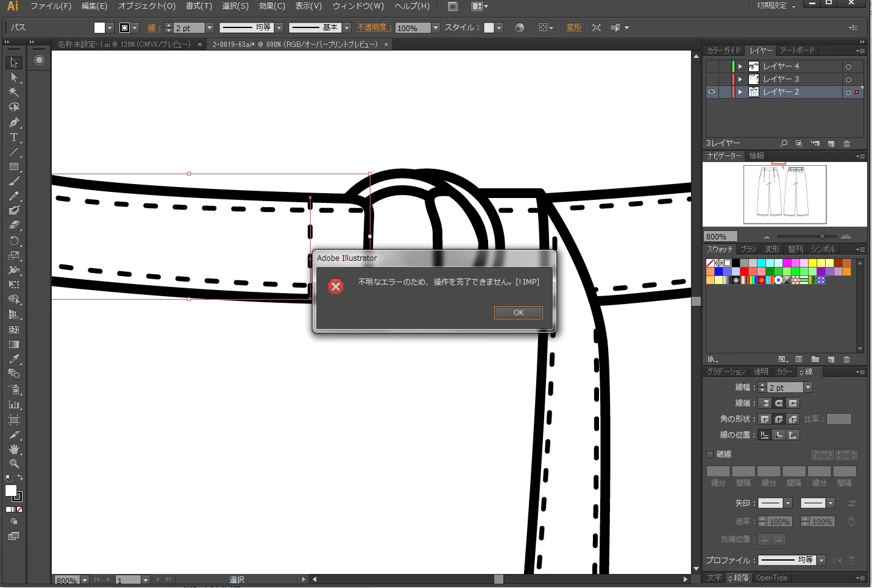Pick the red swatch in Swatches panel
The width and height of the screenshot is (872, 588).
745,272
